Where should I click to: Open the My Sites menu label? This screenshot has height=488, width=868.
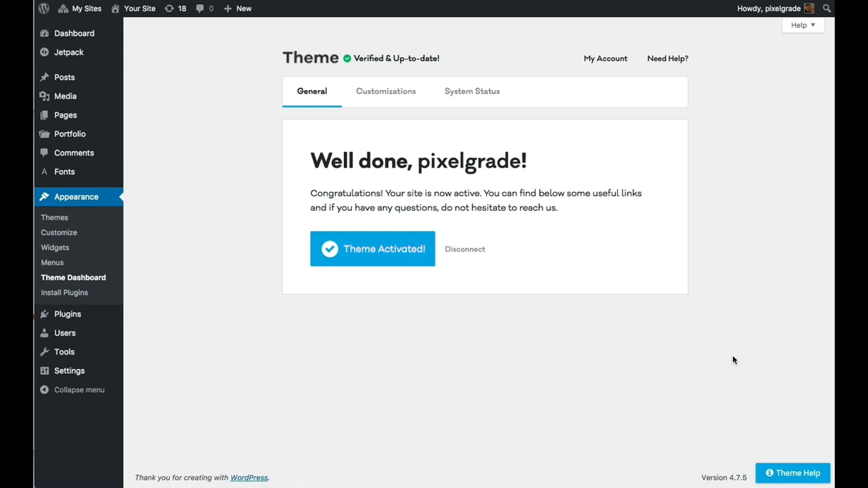(x=87, y=8)
